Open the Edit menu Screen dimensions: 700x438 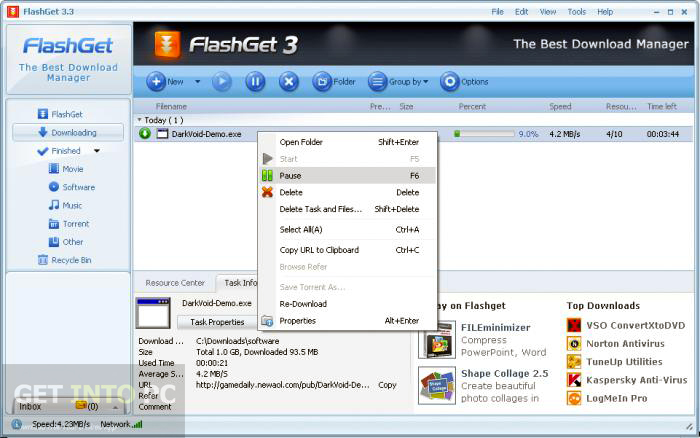tap(521, 12)
